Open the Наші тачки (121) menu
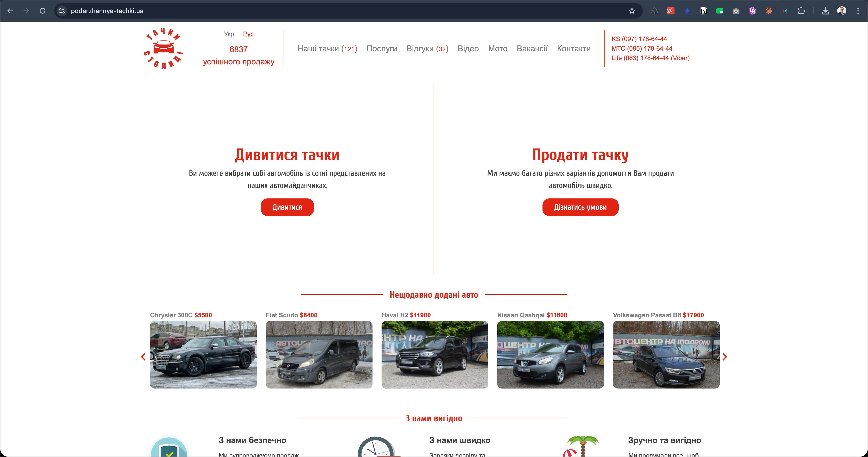 click(x=327, y=49)
